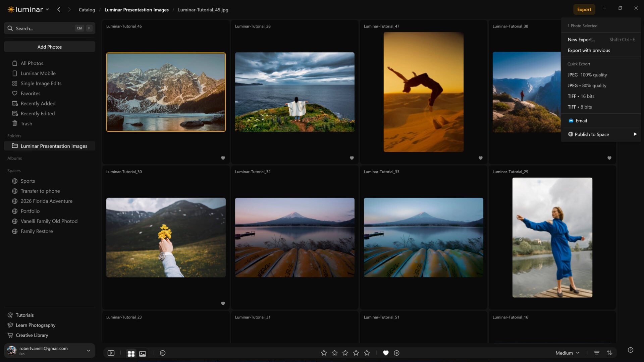Go back with the left arrow
Viewport: 644px width, 362px height.
pyautogui.click(x=59, y=9)
